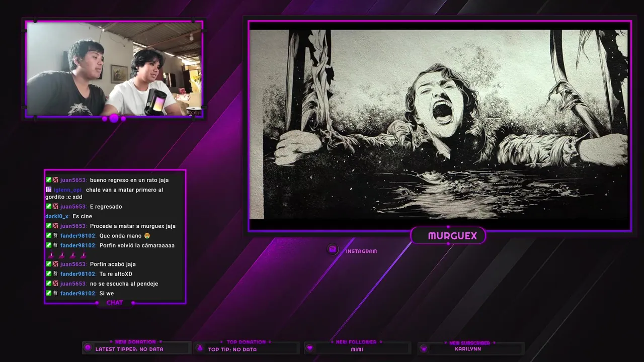Click juan5653 on "bueno regreso en un rato"

pyautogui.click(x=73, y=180)
